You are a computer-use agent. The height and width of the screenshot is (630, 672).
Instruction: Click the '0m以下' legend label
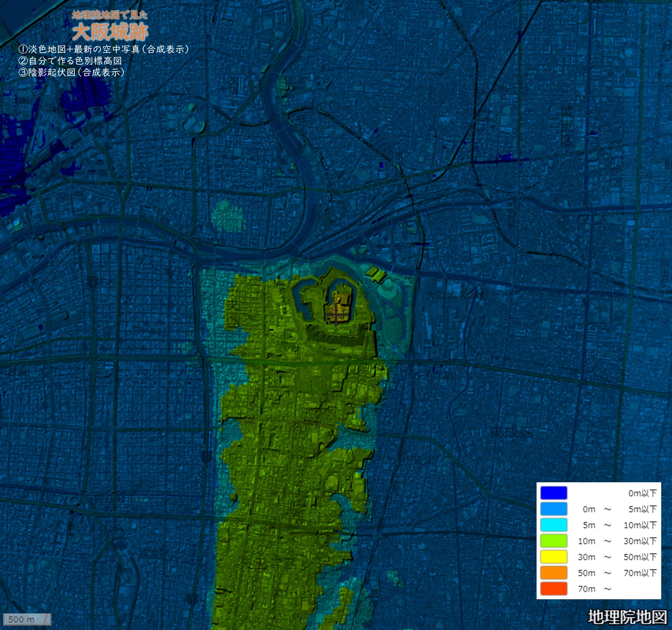point(642,493)
